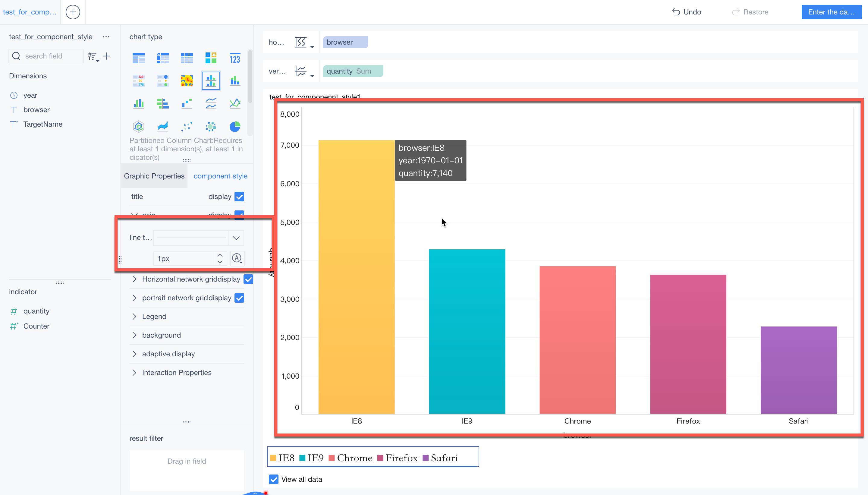Click the result filter Drag in field area
Viewport: 868px width, 495px height.
pos(187,471)
